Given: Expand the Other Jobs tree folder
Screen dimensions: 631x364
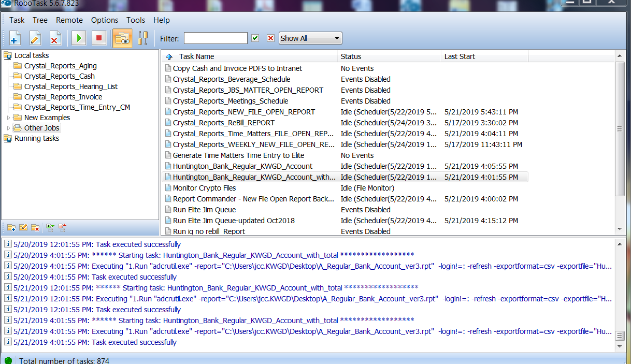Looking at the screenshot, I should (x=8, y=128).
